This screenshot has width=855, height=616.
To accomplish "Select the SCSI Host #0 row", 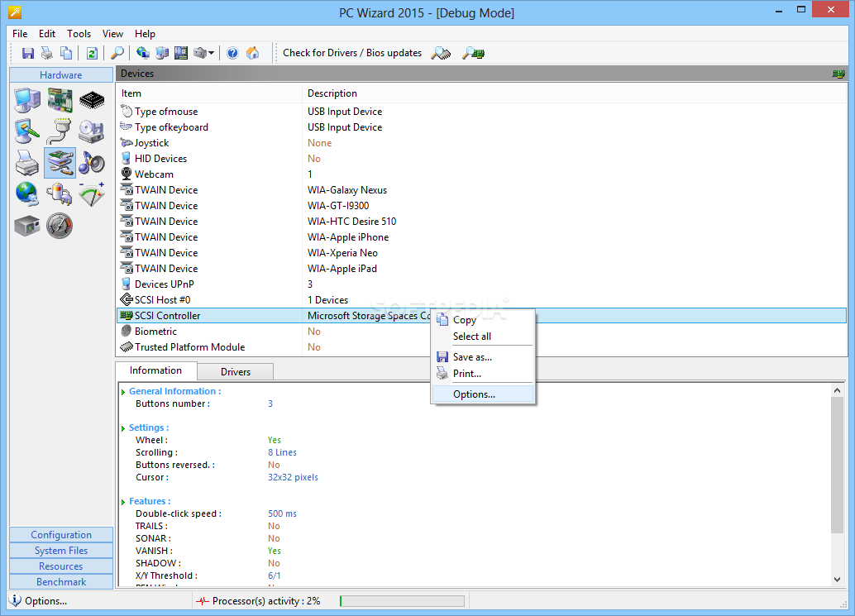I will click(482, 300).
